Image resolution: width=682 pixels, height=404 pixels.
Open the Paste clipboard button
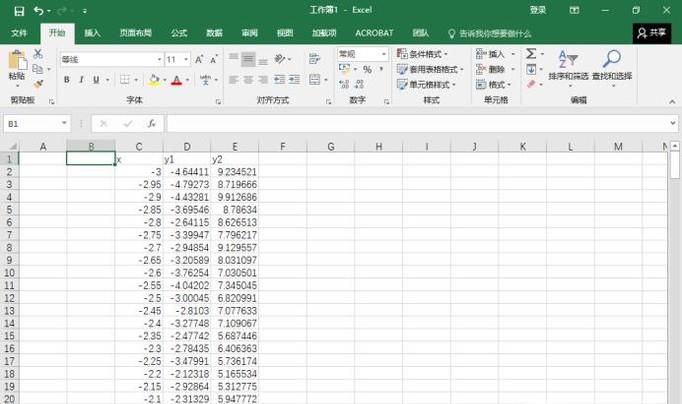coord(17,67)
